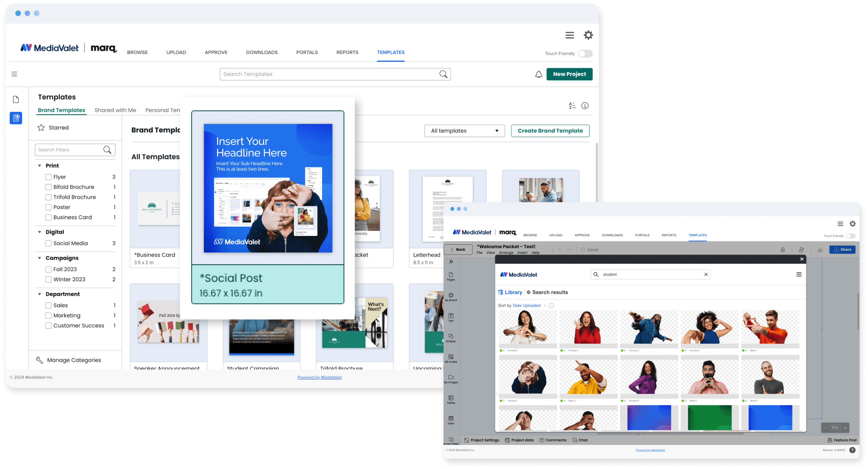
Task: Select the Text tool in editor sidebar
Action: [x=451, y=317]
